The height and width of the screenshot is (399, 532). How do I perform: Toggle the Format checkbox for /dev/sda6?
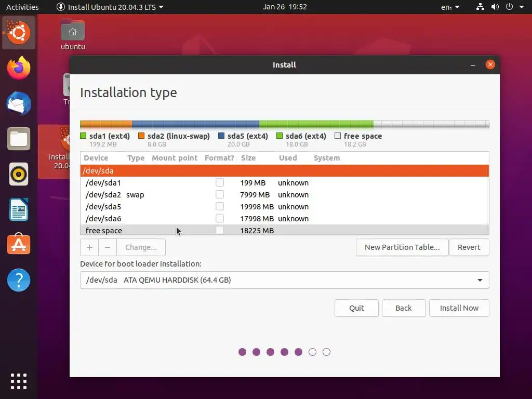[x=220, y=218]
